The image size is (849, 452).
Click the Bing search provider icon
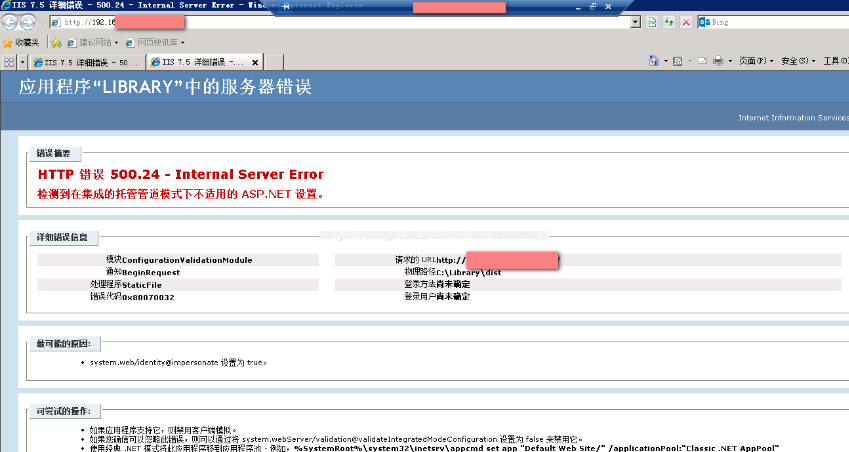(x=704, y=22)
